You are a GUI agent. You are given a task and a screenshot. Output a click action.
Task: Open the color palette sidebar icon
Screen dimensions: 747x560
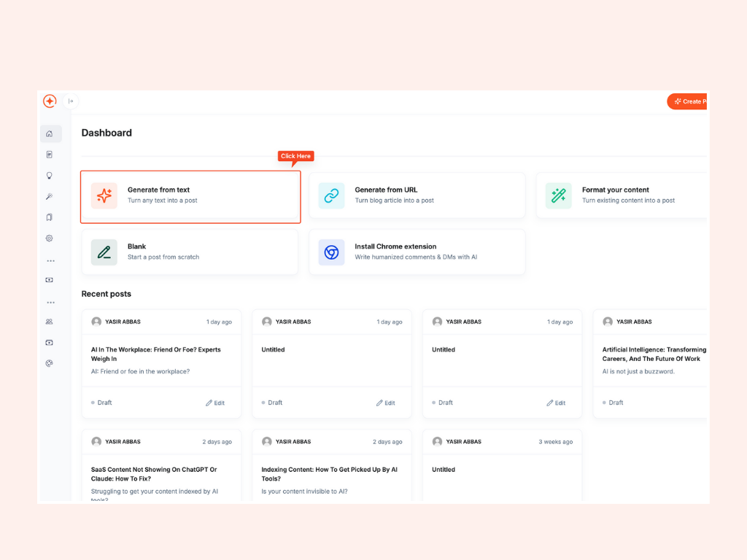50,363
